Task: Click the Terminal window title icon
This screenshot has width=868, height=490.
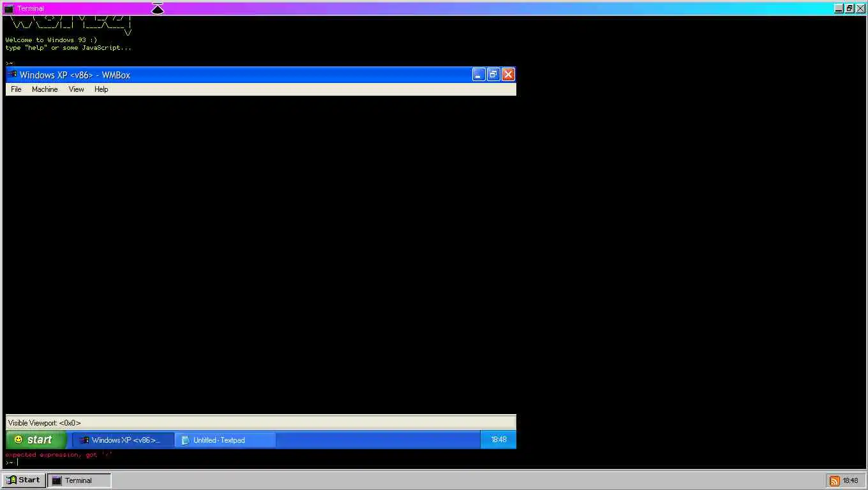Action: pyautogui.click(x=8, y=8)
